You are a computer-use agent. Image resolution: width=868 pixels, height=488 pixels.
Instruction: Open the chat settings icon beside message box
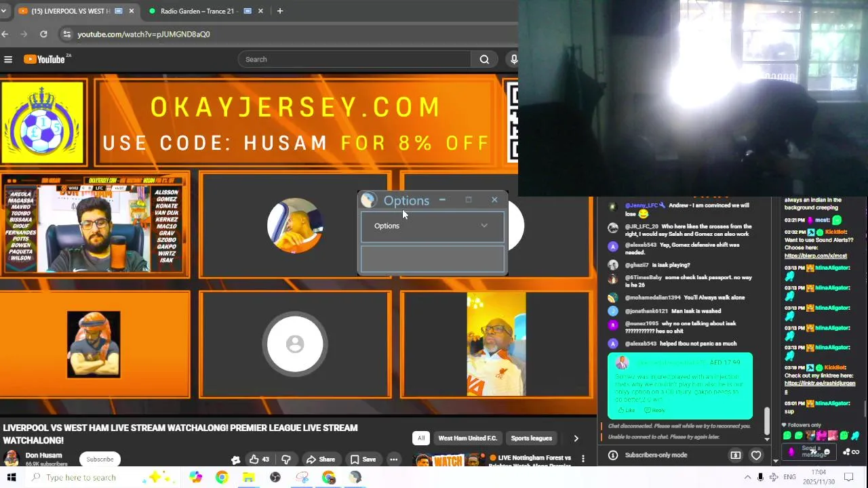pos(850,452)
